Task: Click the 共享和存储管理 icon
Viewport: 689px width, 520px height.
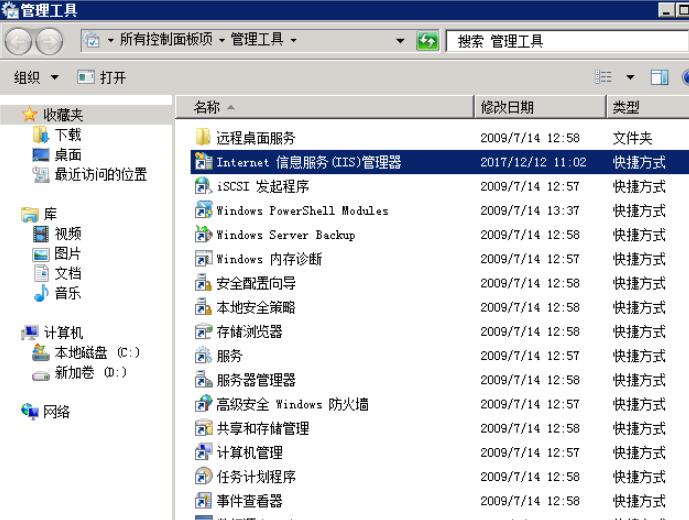Action: click(203, 427)
